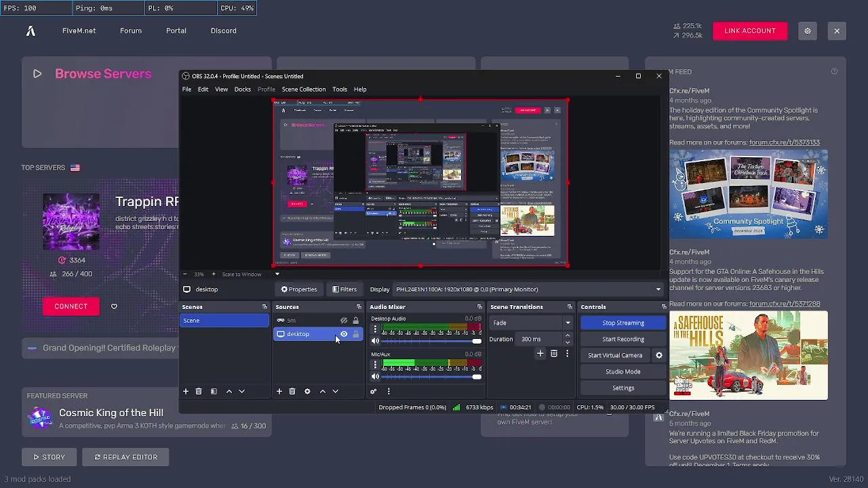
Task: Pop out the Scene Transitions dock
Action: coord(570,307)
